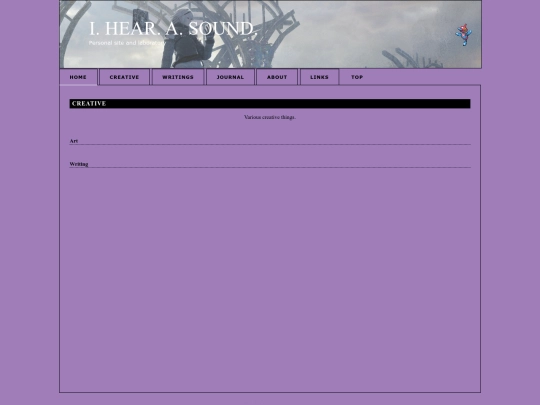Viewport: 540px width, 405px height.
Task: Click the banner image figure in hood
Action: [189, 38]
